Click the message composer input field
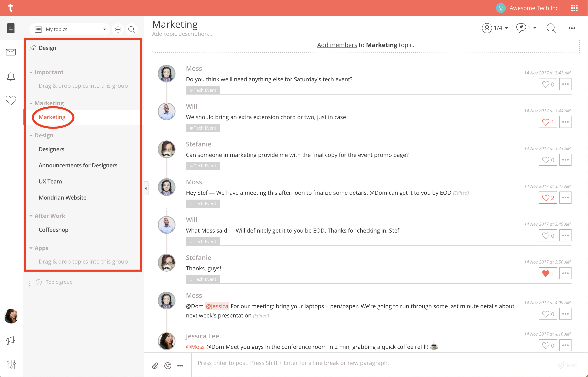This screenshot has width=588, height=377. tap(372, 363)
